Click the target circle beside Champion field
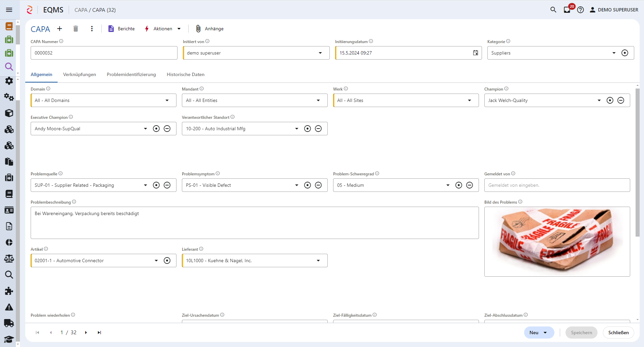Screen dimensions: 644x347 tap(610, 100)
